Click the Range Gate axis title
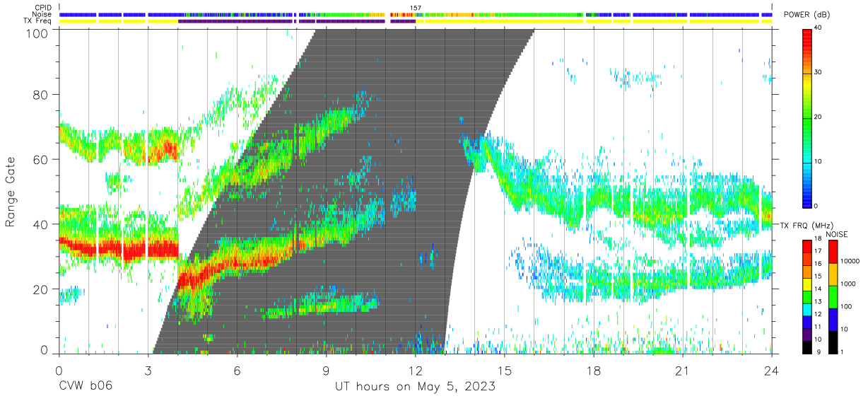Screen dimensions: 868x401 click(11, 192)
